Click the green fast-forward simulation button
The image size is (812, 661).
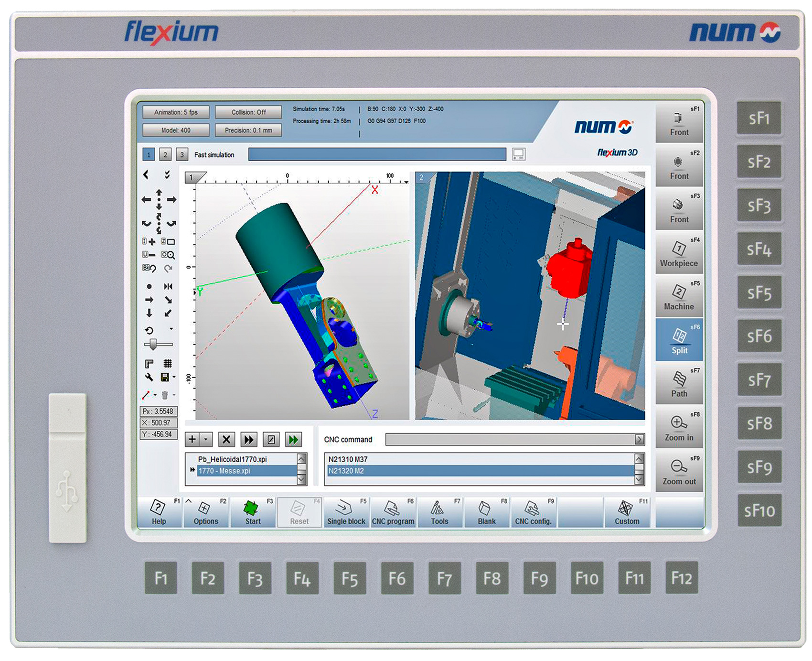pyautogui.click(x=294, y=439)
